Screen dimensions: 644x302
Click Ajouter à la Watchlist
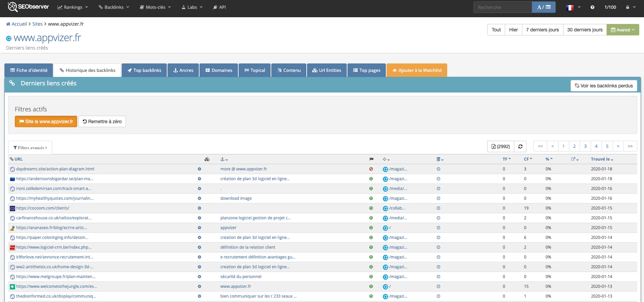pyautogui.click(x=417, y=70)
